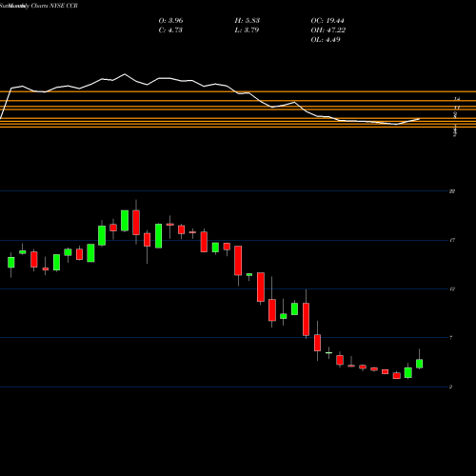This screenshot has height=476, width=476.
Task: Click the price axis label 17
Action: pos(452,240)
